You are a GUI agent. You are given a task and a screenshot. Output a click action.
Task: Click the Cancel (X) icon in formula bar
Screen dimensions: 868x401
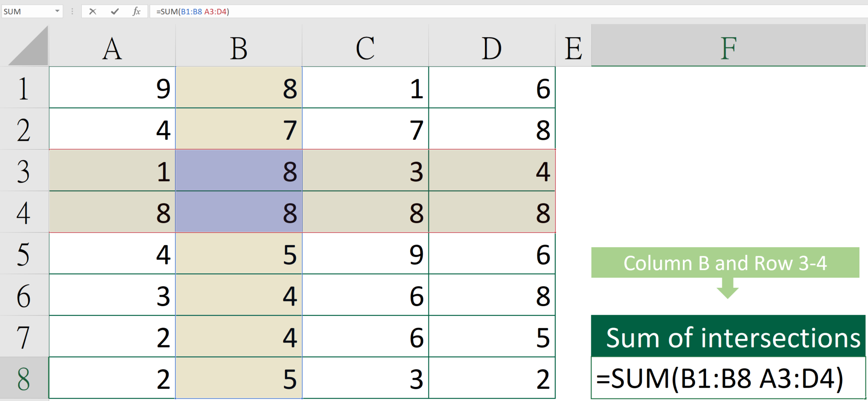(x=92, y=11)
